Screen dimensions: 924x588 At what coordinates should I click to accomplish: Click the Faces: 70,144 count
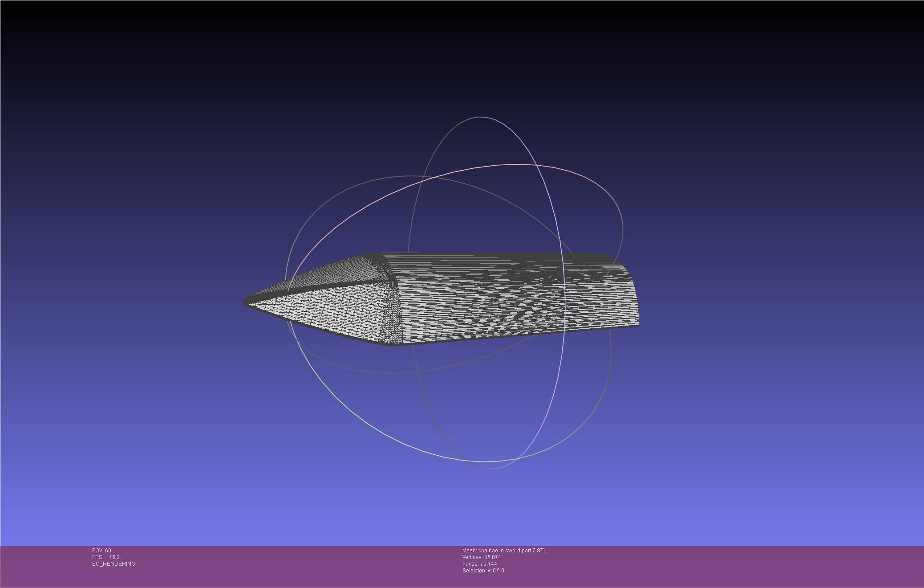(x=479, y=564)
